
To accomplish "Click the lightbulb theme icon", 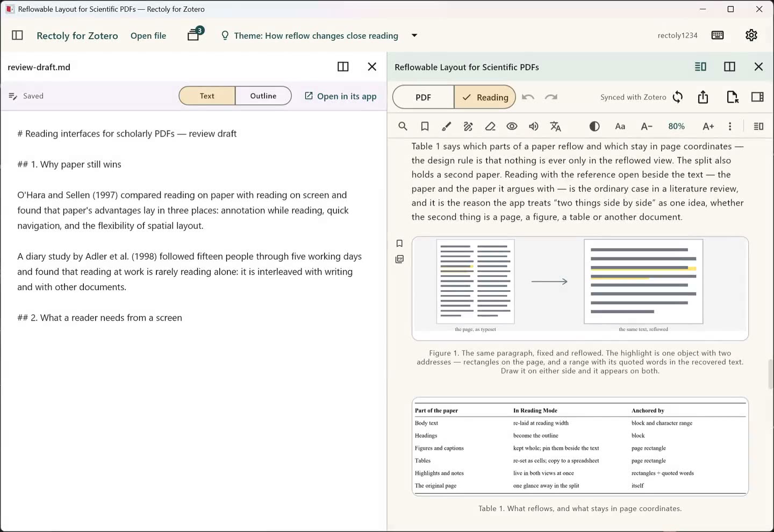I will tap(225, 35).
